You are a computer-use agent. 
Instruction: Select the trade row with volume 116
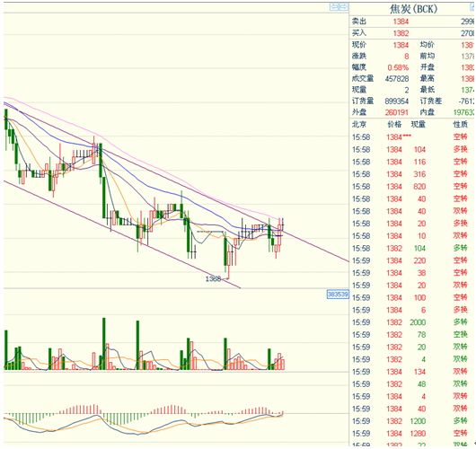pyautogui.click(x=411, y=162)
